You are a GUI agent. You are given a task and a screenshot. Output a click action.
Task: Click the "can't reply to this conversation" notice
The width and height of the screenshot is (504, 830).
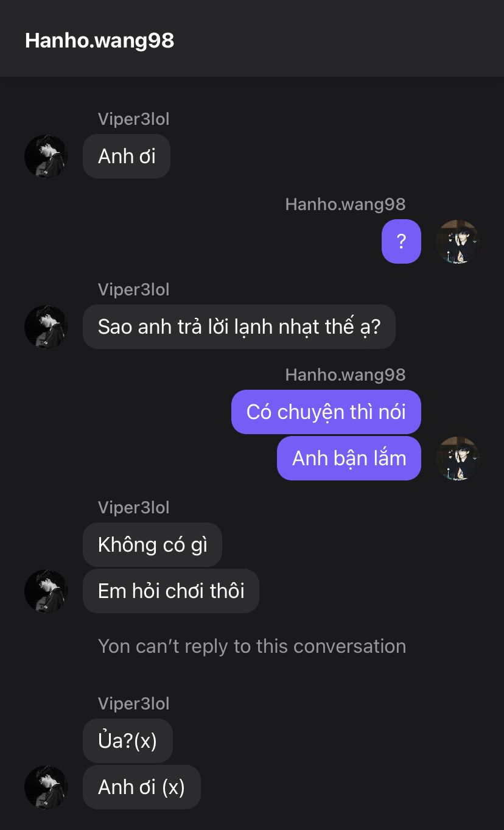click(x=252, y=646)
